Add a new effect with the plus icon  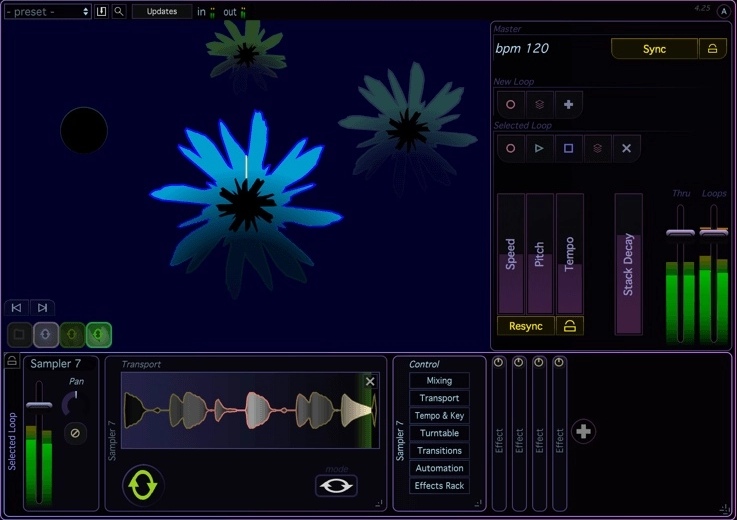tap(585, 432)
